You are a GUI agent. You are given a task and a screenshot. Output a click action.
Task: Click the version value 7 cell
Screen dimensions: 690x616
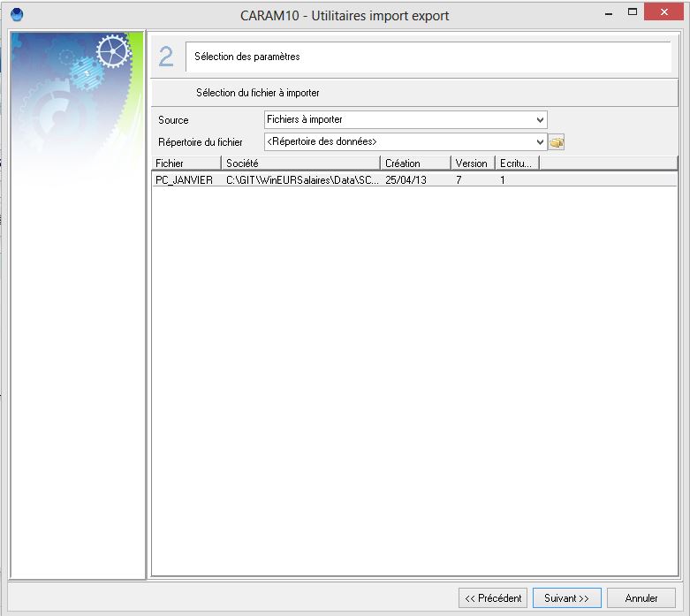click(459, 179)
